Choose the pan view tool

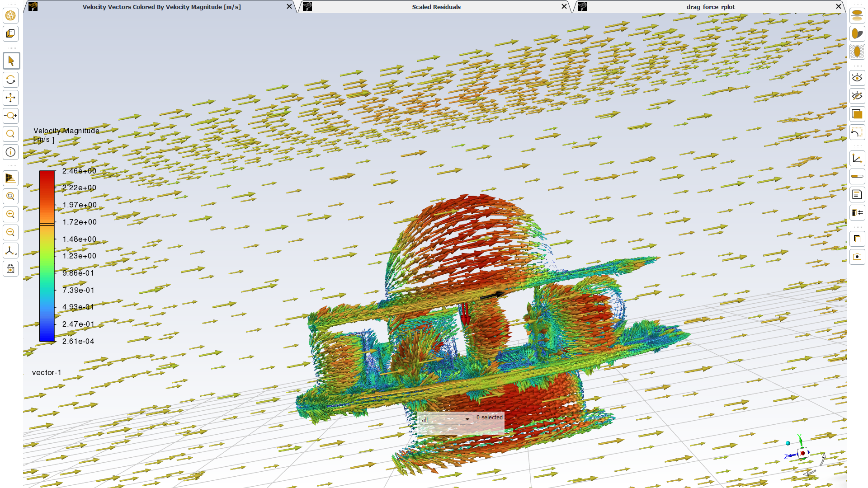click(11, 98)
